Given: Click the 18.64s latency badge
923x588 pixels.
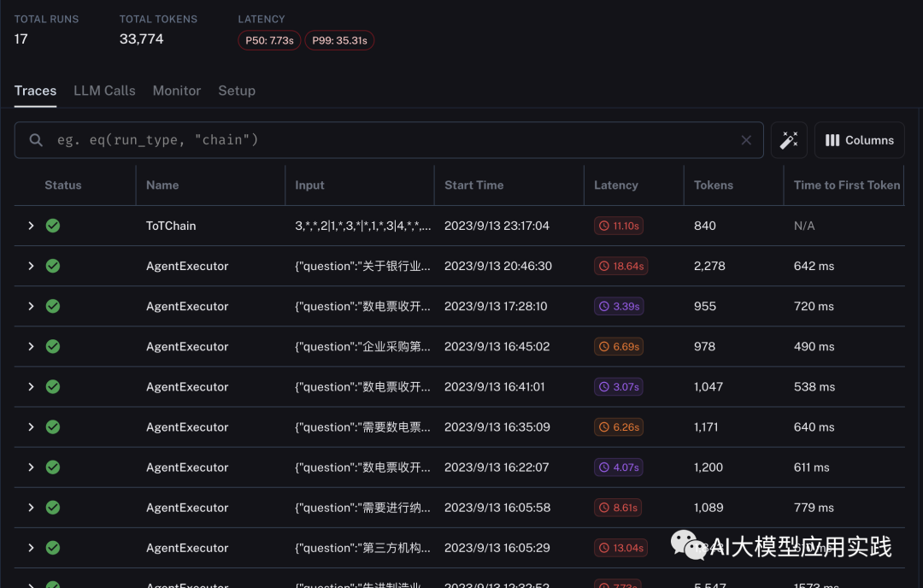Looking at the screenshot, I should [621, 266].
